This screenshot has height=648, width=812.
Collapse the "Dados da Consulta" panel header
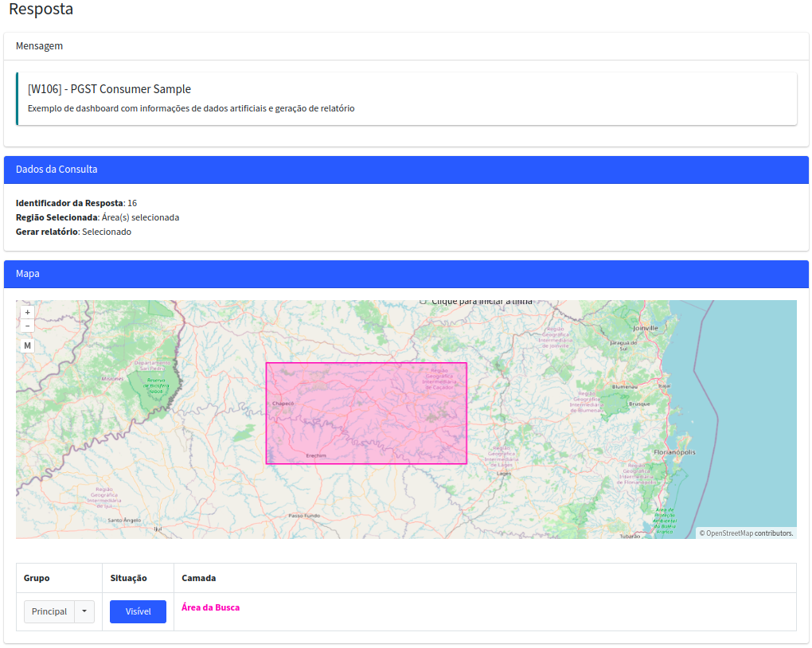(57, 170)
